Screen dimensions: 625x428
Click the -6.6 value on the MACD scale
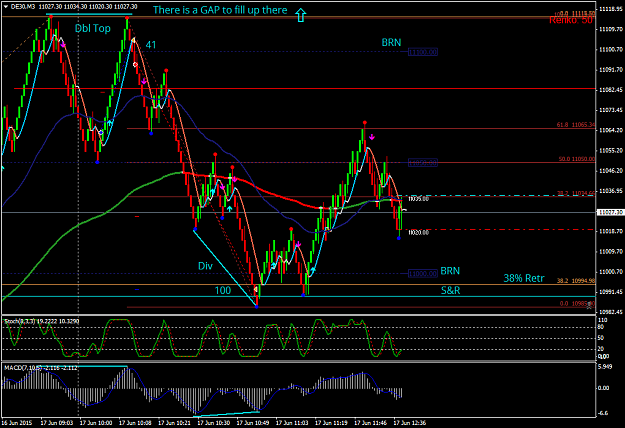603,413
